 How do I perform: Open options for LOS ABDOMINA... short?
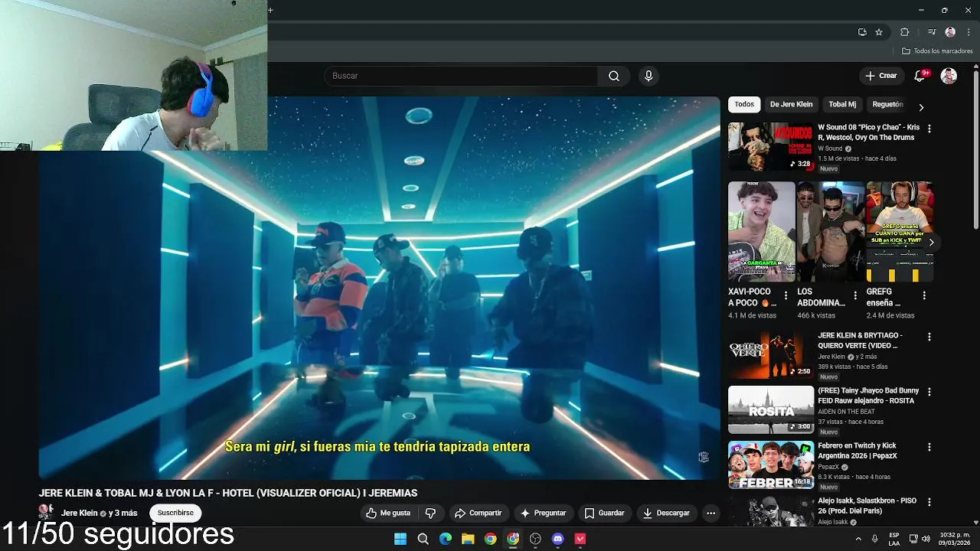tap(854, 295)
